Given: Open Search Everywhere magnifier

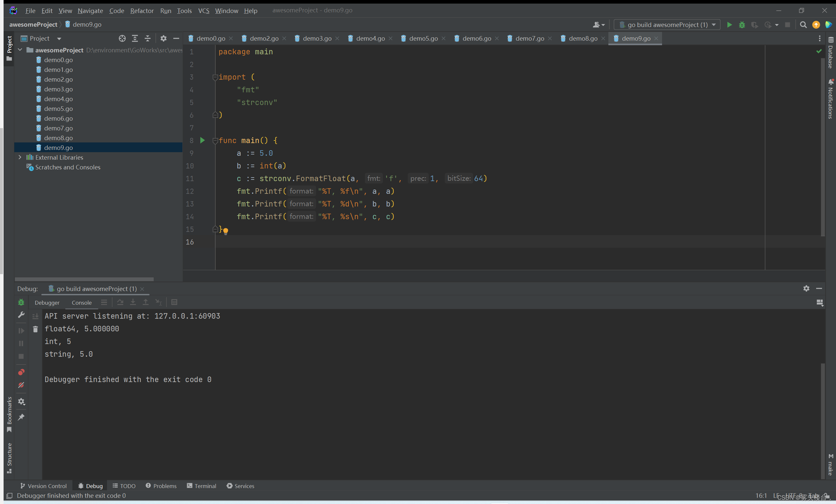Looking at the screenshot, I should click(803, 25).
